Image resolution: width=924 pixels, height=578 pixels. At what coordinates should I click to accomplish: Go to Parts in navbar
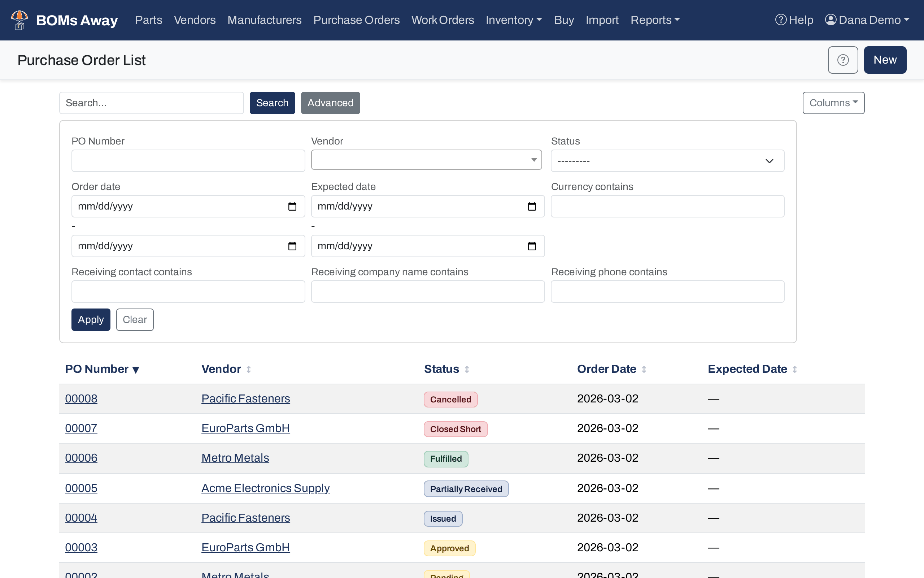point(149,20)
